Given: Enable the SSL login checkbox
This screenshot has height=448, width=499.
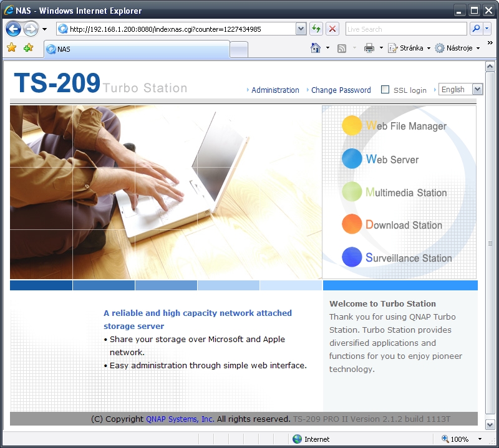Looking at the screenshot, I should coord(385,90).
